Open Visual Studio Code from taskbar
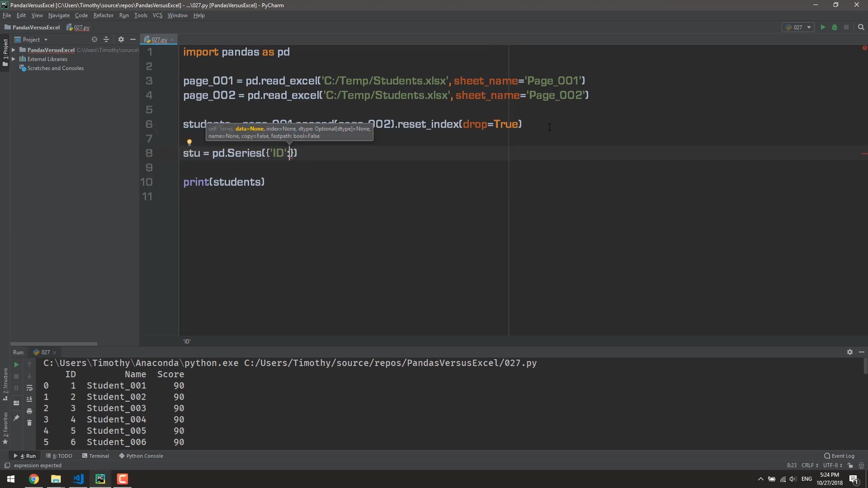Screen dimensions: 868x488 (78, 479)
